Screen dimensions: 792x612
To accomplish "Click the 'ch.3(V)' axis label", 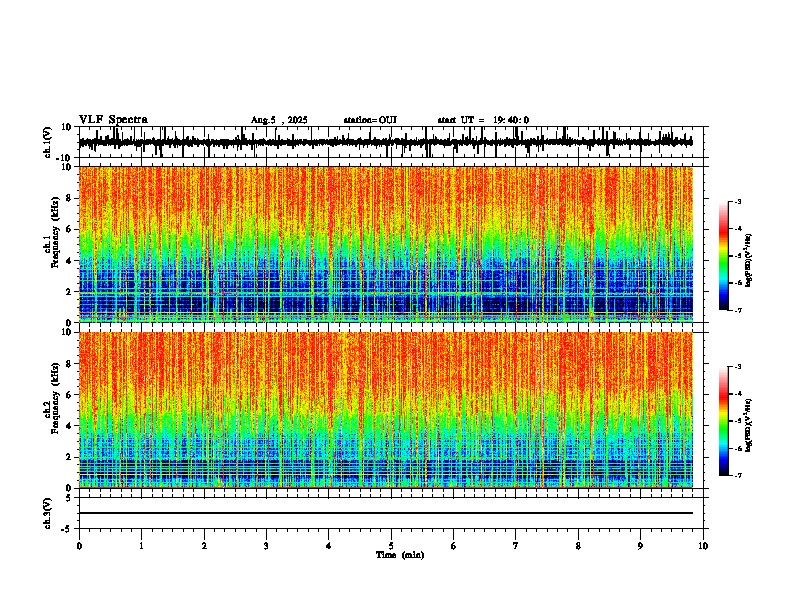I will tap(48, 513).
